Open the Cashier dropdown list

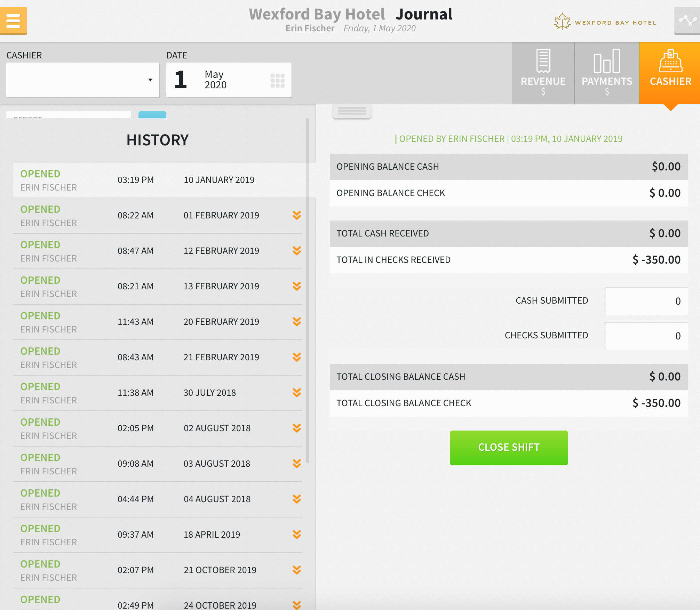coord(83,80)
